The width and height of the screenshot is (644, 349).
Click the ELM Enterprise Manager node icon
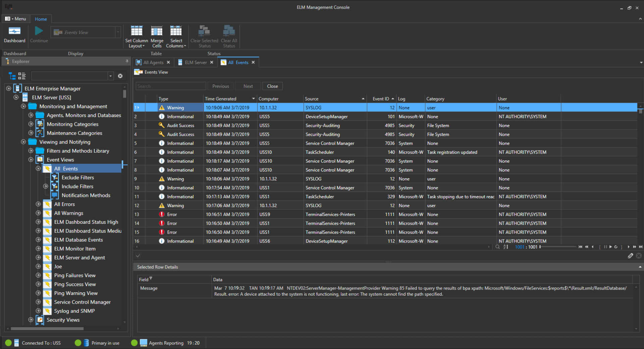[18, 88]
